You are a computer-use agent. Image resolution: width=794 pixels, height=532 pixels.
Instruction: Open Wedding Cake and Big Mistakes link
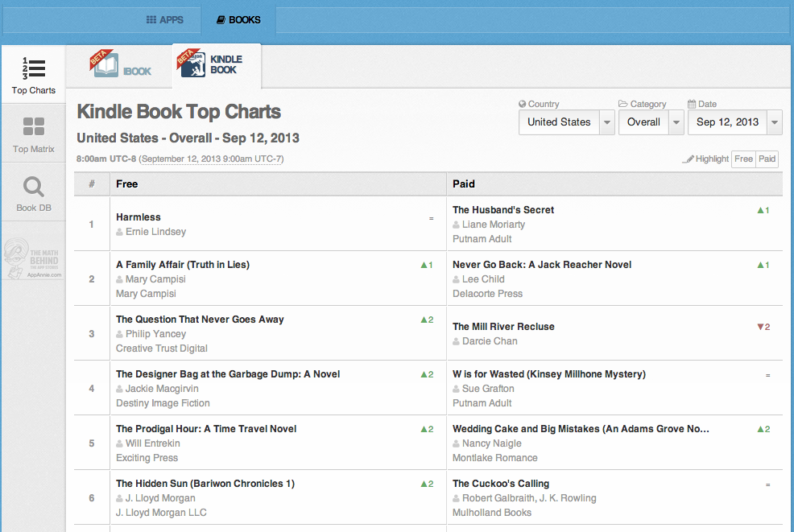581,429
